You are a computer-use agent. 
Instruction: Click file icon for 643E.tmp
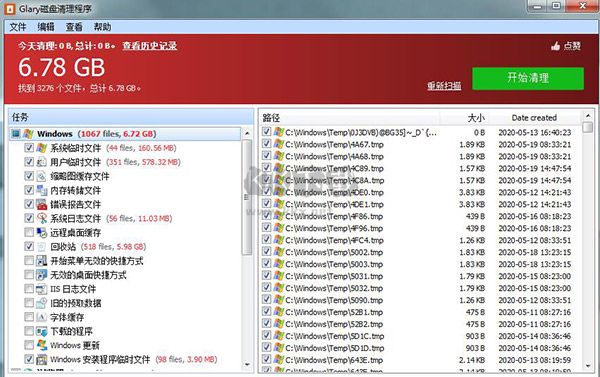point(279,360)
